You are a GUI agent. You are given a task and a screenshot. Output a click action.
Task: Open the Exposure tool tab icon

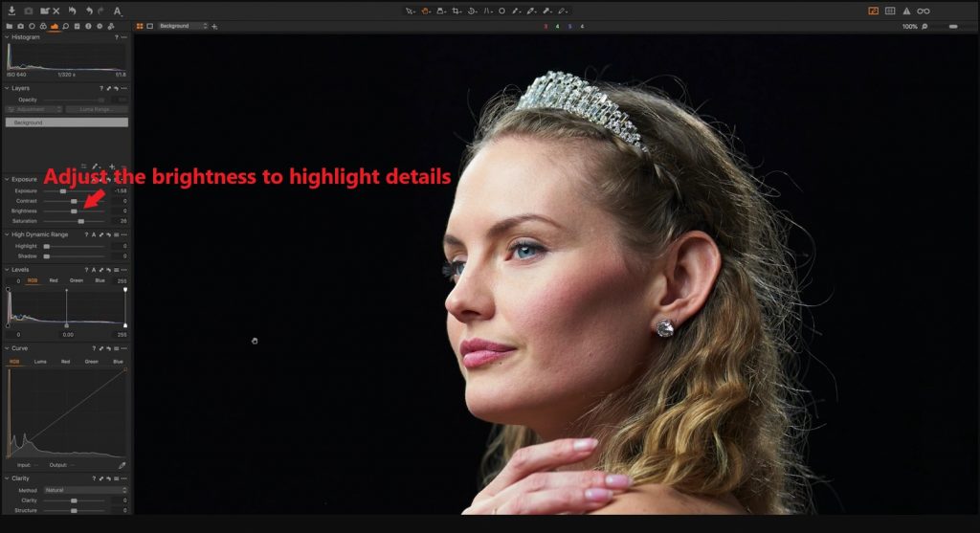(x=55, y=26)
